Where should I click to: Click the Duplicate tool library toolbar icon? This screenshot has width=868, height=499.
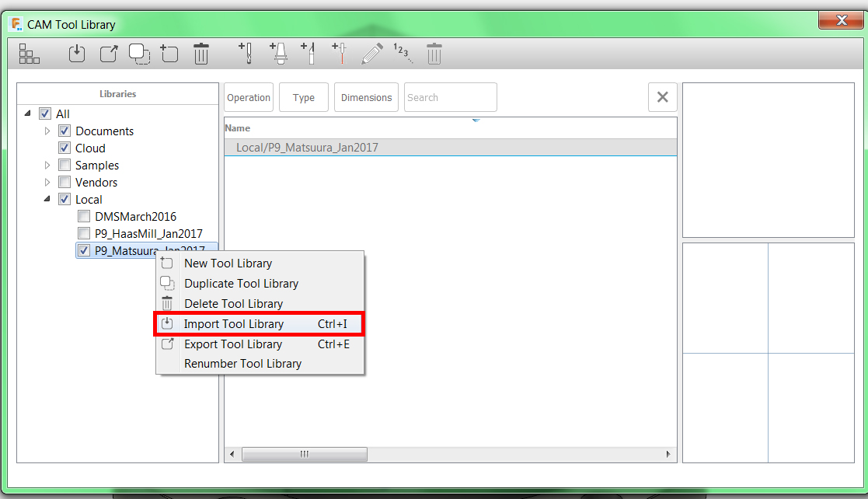140,54
